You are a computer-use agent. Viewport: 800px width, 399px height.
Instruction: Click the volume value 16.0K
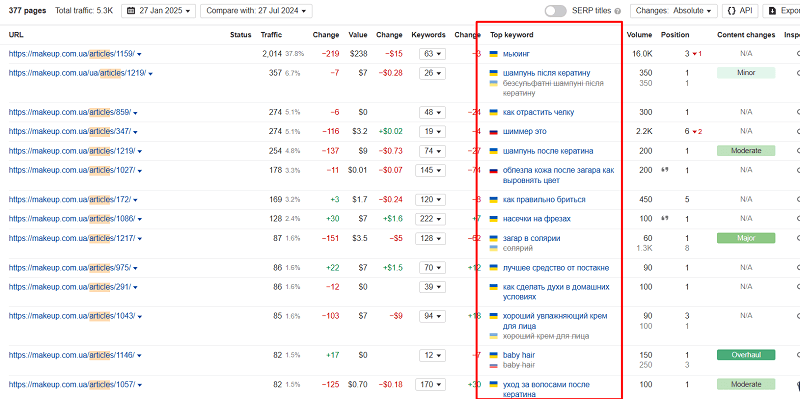(642, 54)
